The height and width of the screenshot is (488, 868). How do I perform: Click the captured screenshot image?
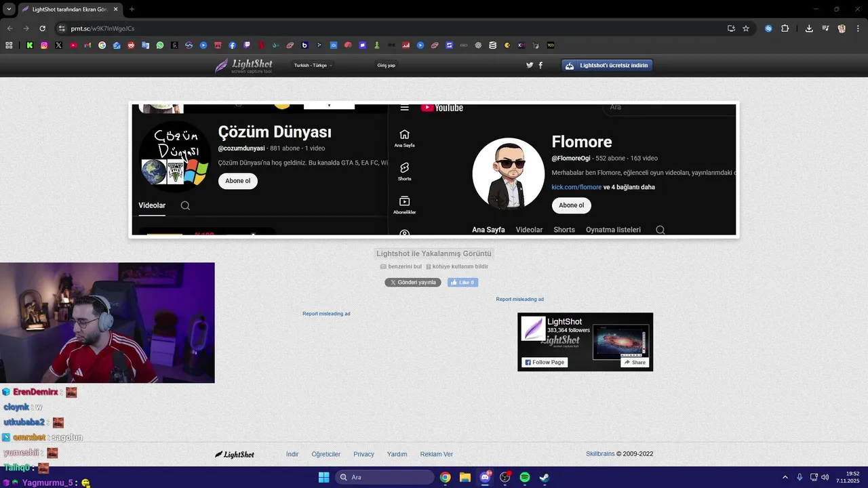(434, 169)
